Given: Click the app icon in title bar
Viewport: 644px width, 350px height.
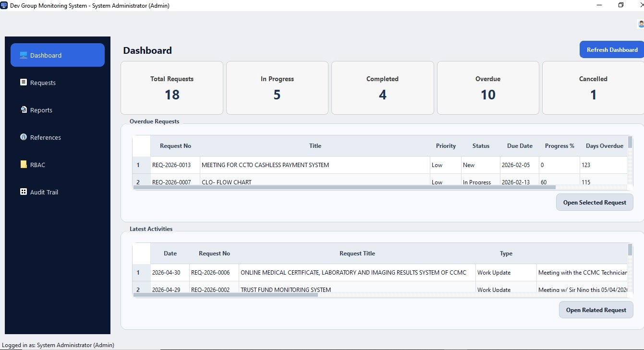Looking at the screenshot, I should point(4,5).
